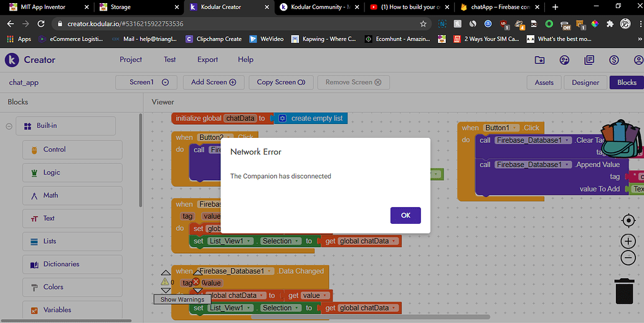Open the Help menu
This screenshot has height=323, width=644.
245,60
